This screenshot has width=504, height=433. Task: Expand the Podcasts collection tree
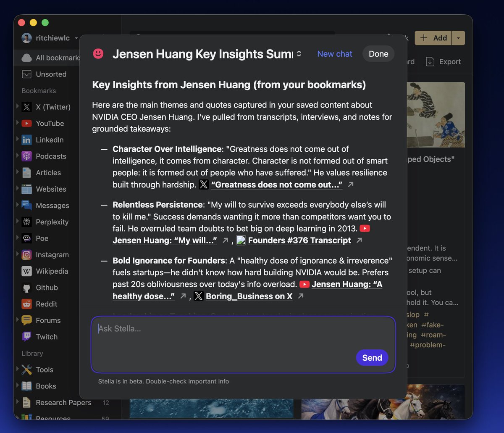coord(18,155)
